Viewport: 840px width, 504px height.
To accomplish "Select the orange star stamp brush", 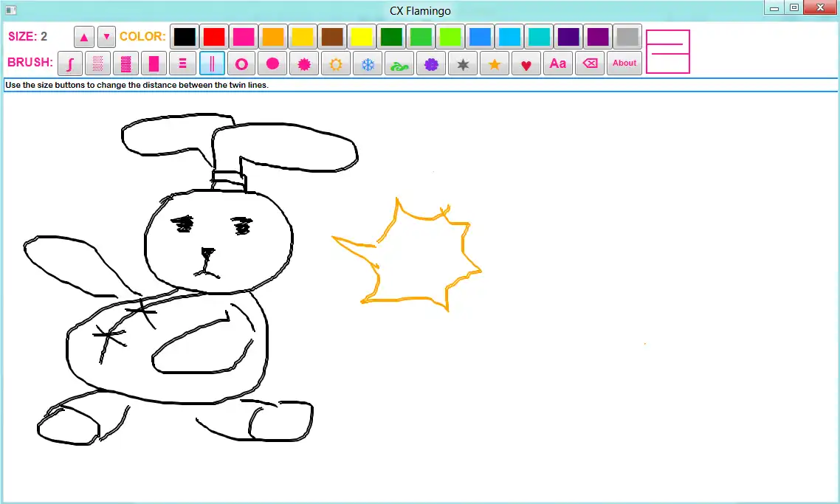I will pos(494,63).
